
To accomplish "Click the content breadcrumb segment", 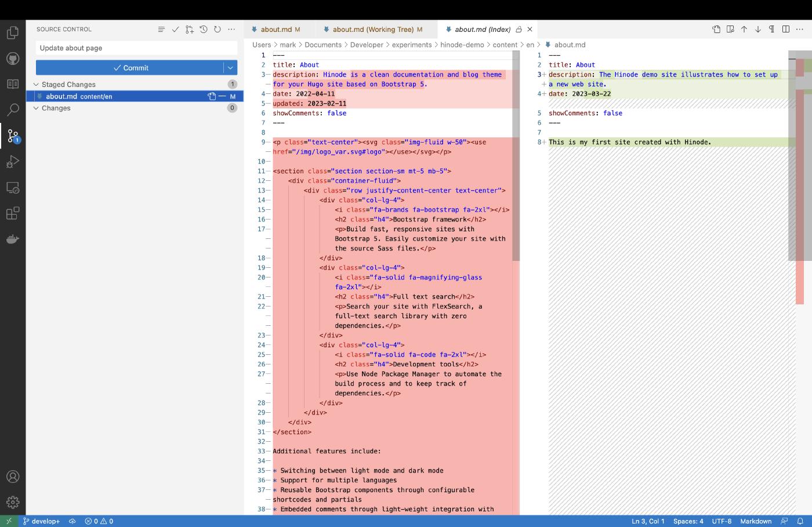I will click(x=505, y=45).
